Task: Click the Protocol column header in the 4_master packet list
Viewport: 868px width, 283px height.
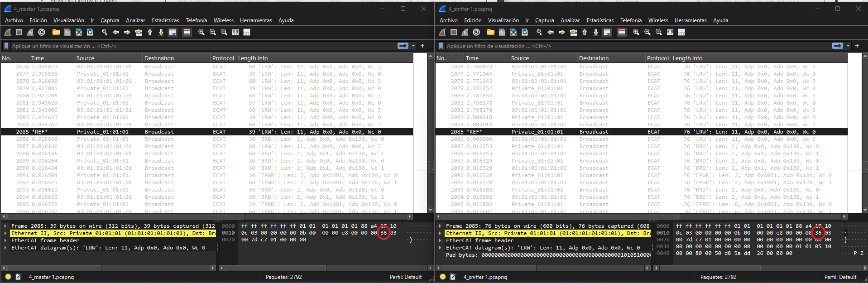Action: 223,58
